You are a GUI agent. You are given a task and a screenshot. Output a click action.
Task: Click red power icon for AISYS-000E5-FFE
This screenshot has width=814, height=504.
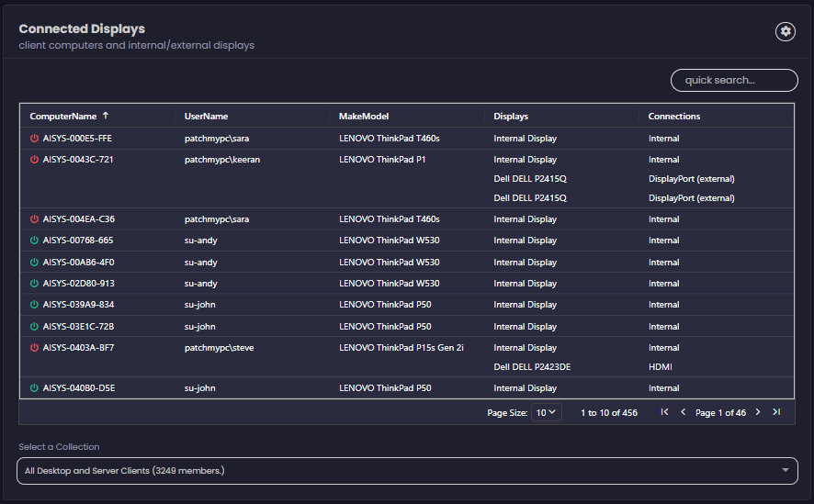35,139
